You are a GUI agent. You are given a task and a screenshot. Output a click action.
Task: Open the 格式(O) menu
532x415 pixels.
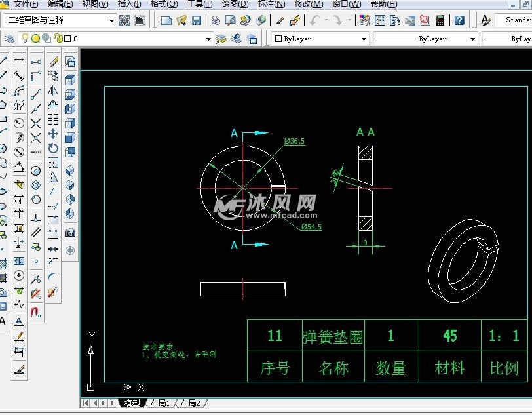163,4
